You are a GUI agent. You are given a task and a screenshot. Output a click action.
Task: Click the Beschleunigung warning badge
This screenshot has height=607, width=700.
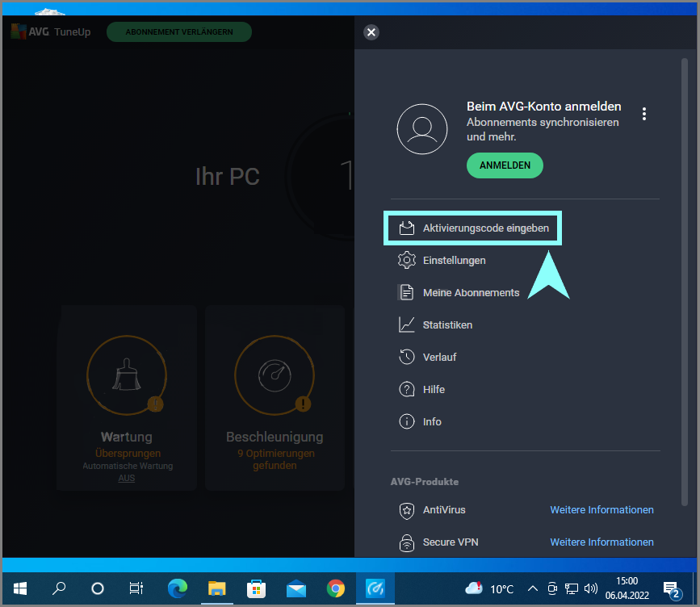point(303,404)
